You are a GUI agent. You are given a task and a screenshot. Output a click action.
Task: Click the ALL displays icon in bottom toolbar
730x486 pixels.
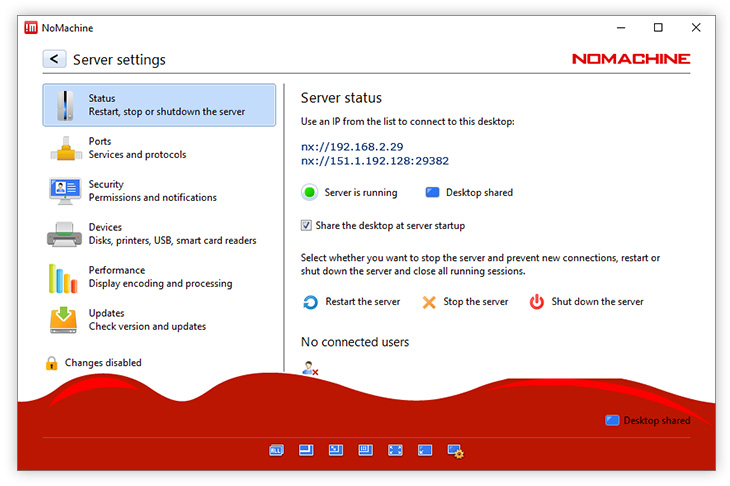tap(276, 451)
